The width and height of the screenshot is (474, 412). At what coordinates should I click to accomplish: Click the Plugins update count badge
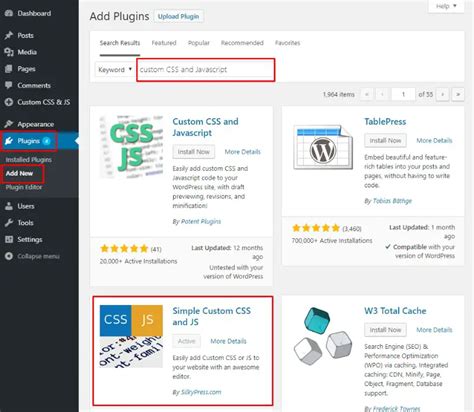coord(47,141)
